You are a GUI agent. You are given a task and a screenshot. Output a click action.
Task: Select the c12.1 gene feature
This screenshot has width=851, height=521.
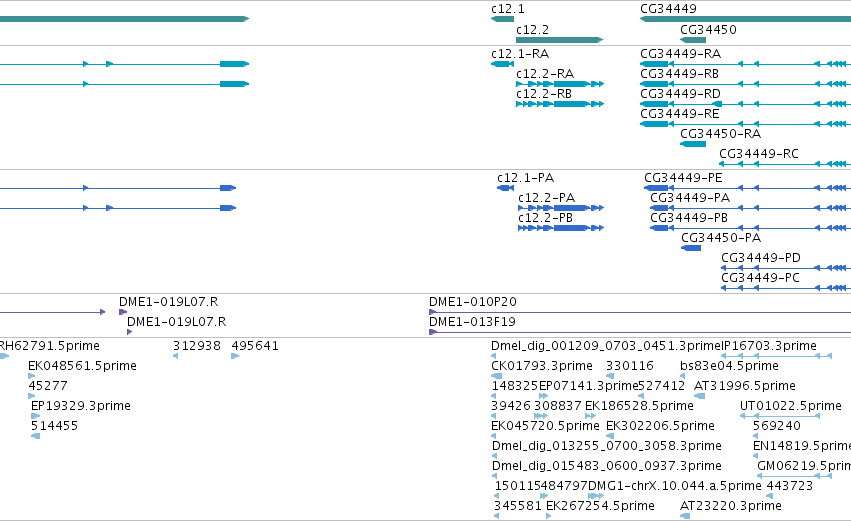(x=502, y=19)
